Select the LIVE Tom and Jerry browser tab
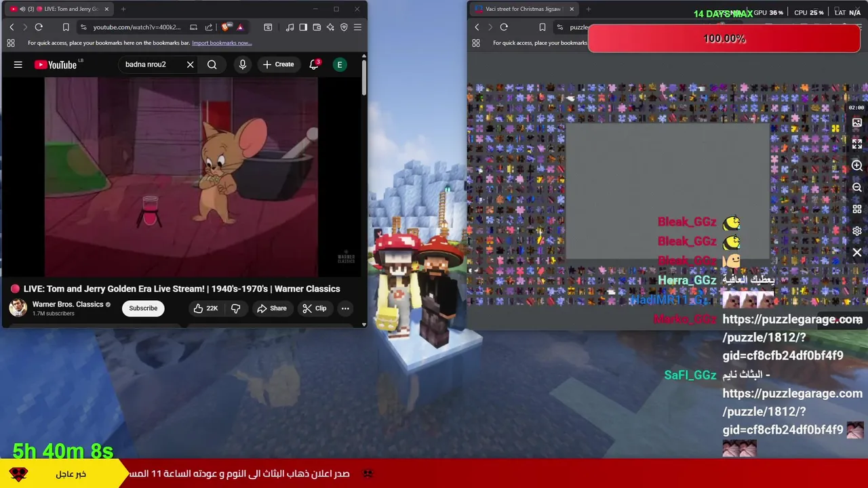 click(x=60, y=9)
